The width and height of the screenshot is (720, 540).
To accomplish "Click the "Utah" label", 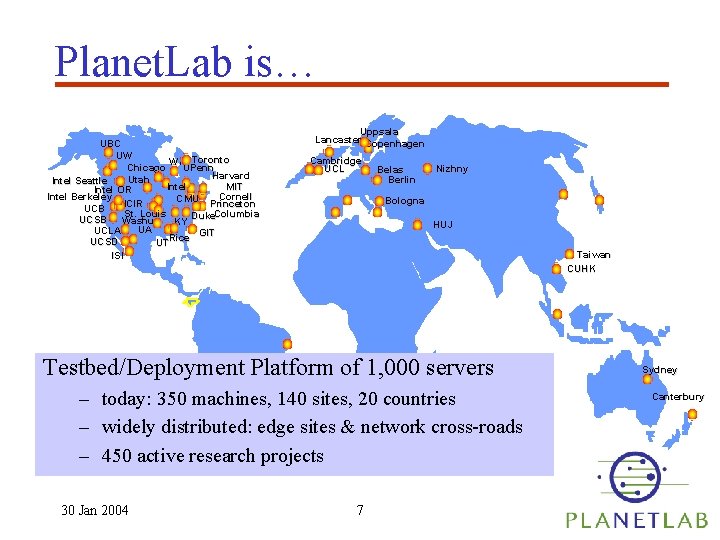I will click(139, 180).
